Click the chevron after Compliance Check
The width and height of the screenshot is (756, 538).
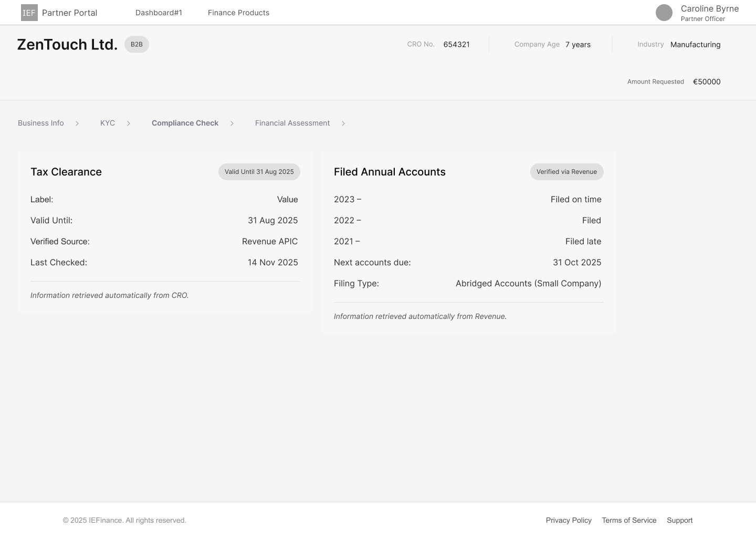coord(232,123)
